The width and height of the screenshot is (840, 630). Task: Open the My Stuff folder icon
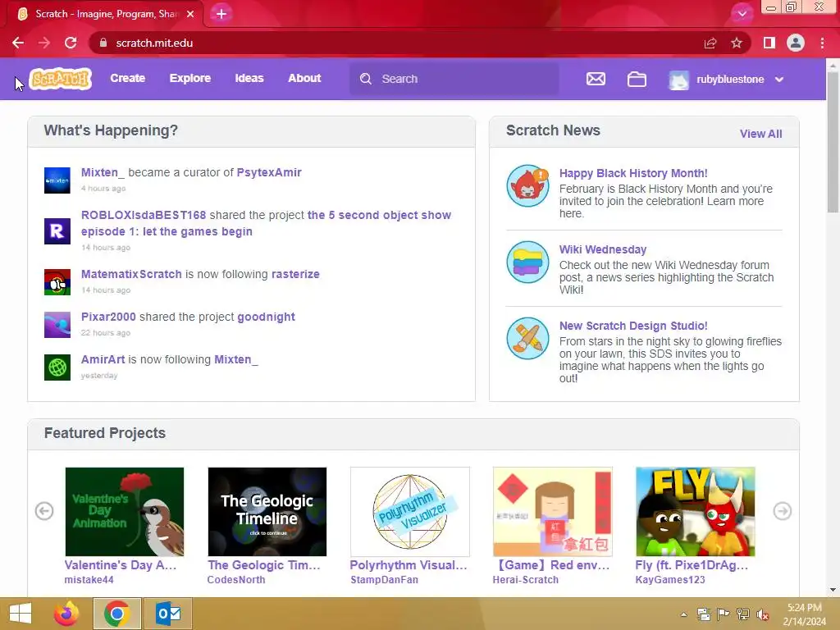click(x=637, y=80)
